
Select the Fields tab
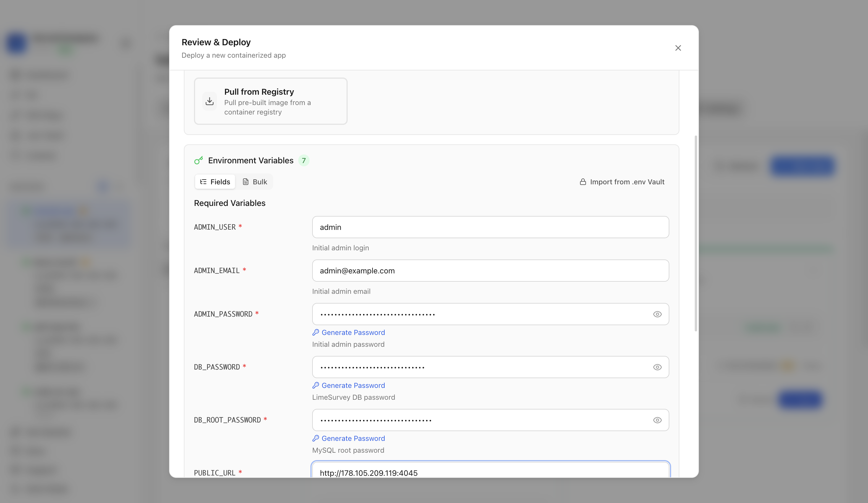215,182
